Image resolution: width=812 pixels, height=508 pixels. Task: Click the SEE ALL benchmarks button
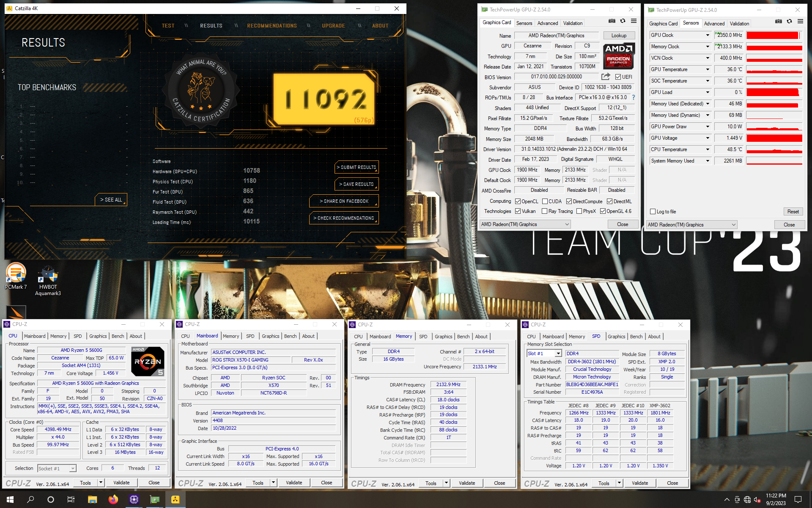pyautogui.click(x=111, y=200)
